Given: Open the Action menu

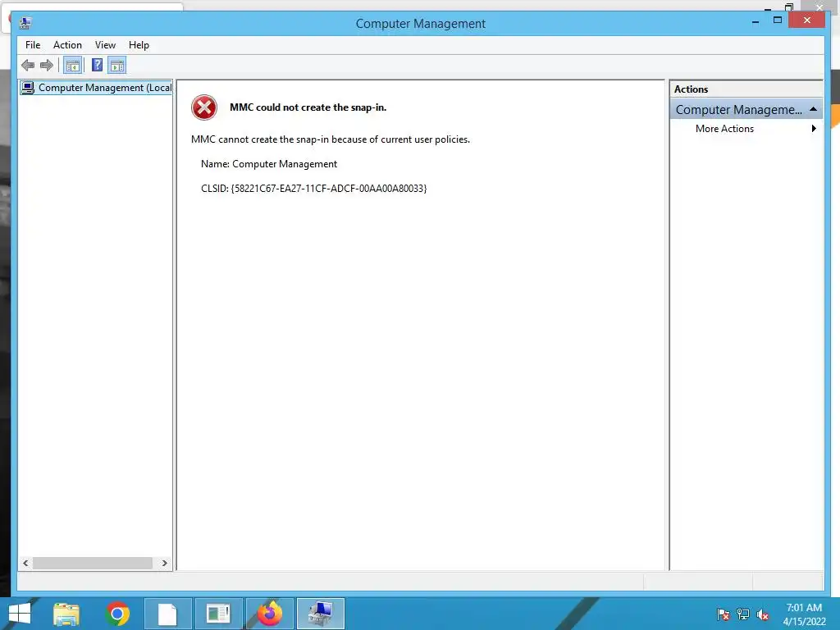Looking at the screenshot, I should (67, 45).
